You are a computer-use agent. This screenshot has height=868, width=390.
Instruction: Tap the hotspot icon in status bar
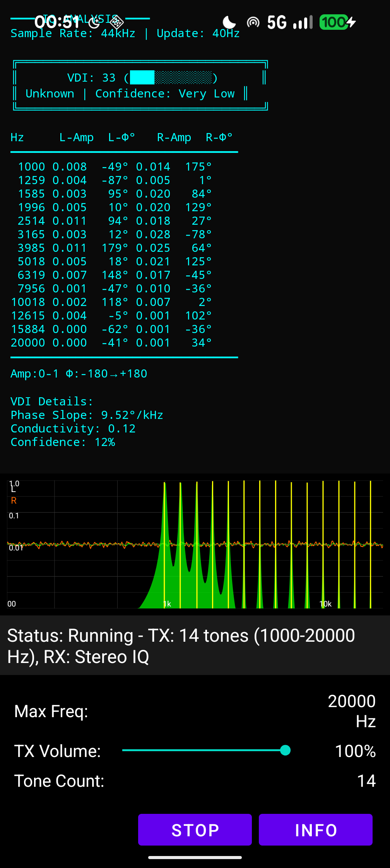[x=253, y=22]
